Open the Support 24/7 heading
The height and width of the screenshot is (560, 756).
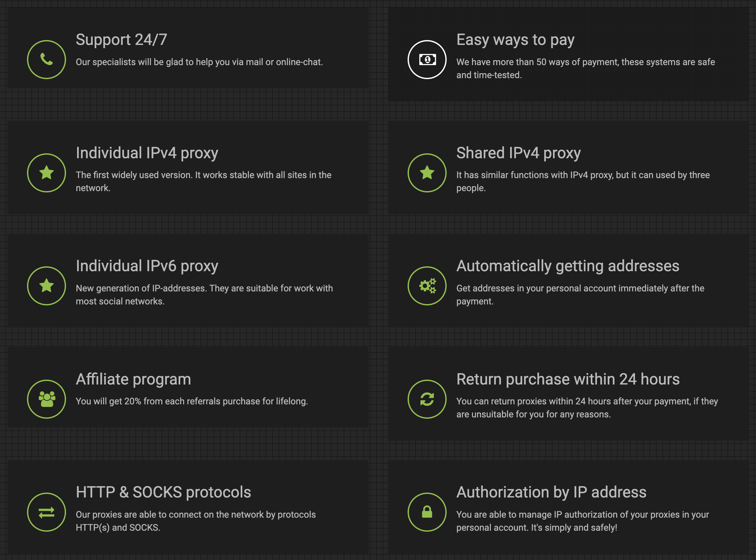coord(121,40)
